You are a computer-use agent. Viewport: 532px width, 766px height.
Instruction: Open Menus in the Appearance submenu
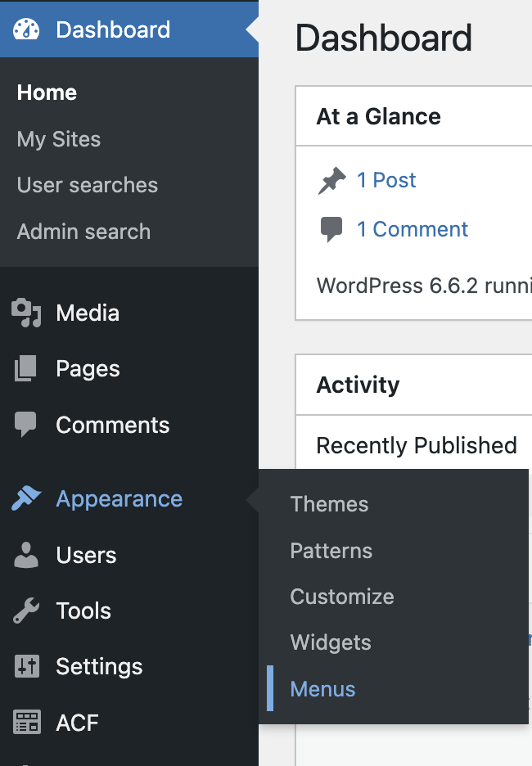click(322, 689)
